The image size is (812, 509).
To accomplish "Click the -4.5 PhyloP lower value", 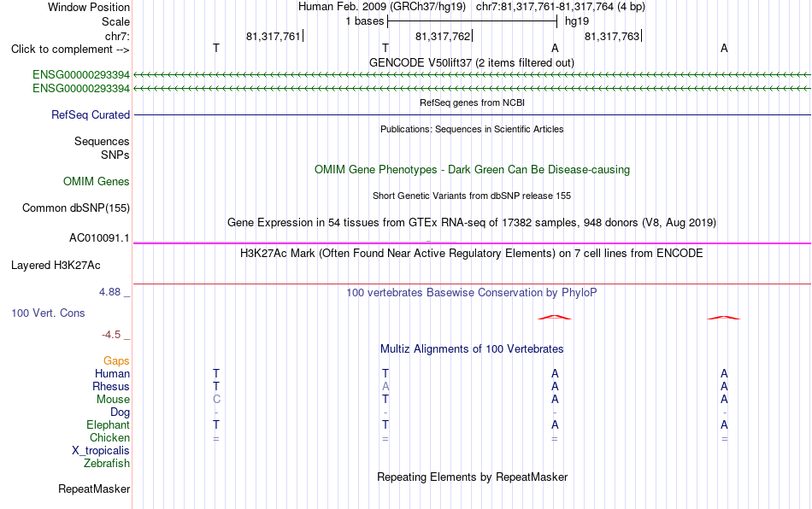I will click(x=111, y=335).
